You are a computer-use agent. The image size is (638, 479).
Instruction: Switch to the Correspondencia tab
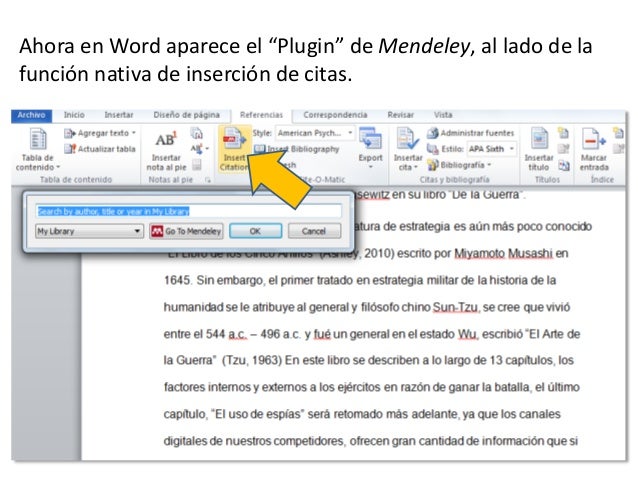point(335,115)
